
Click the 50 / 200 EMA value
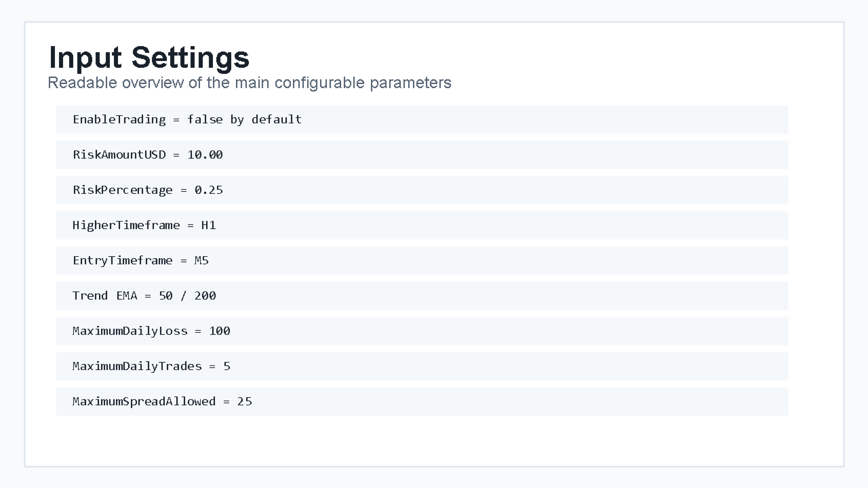coord(187,296)
